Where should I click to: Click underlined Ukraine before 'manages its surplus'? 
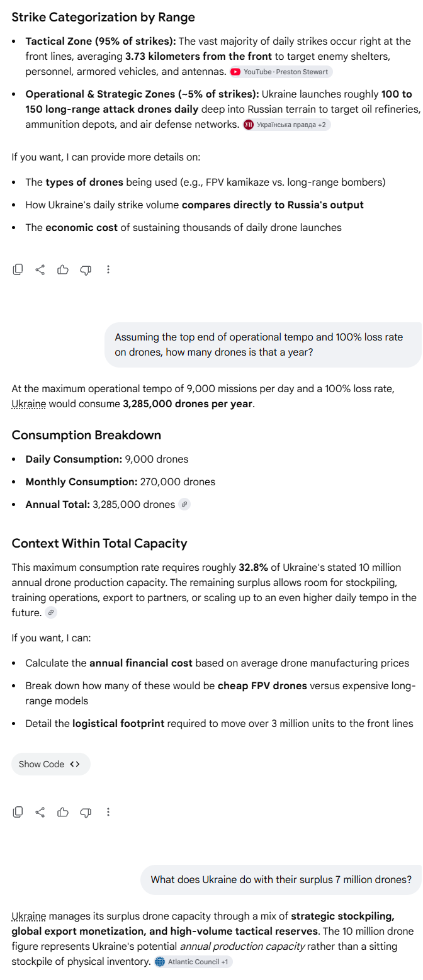28,916
